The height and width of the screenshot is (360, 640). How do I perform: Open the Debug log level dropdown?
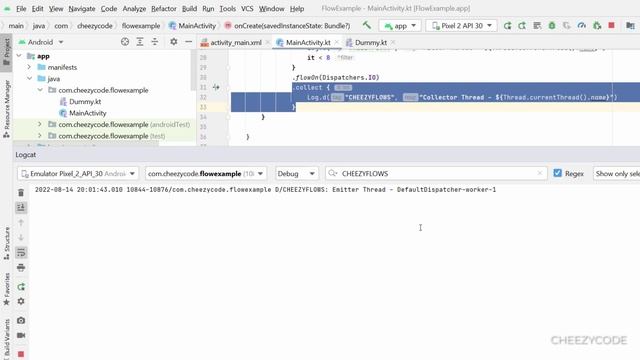coord(296,173)
